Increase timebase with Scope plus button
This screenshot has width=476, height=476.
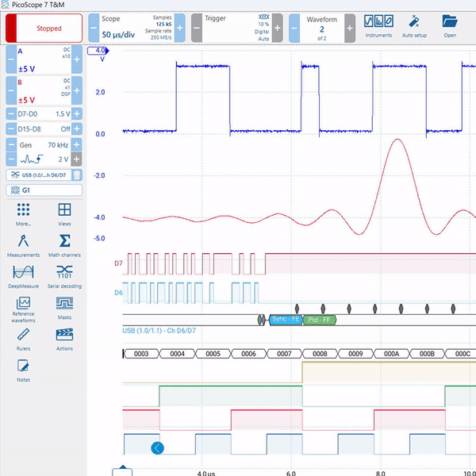180,29
